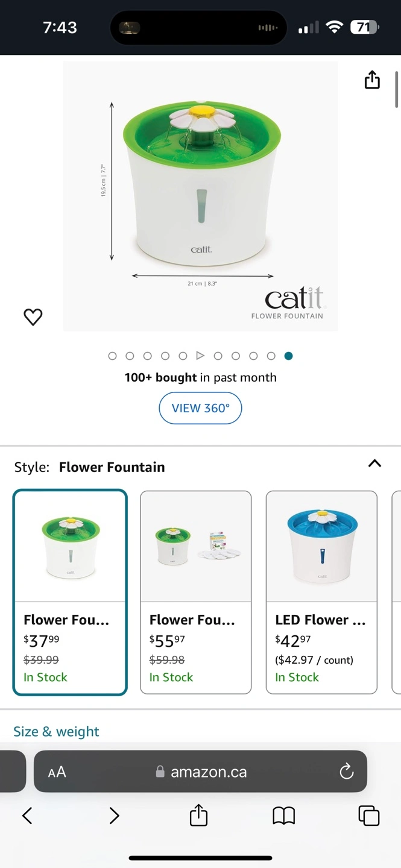Tap the share icon above product image
Viewport: 401px width, 868px height.
[x=372, y=80]
